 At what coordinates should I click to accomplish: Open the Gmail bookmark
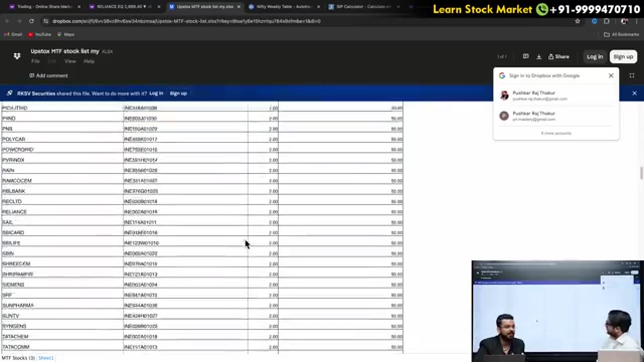tap(13, 34)
